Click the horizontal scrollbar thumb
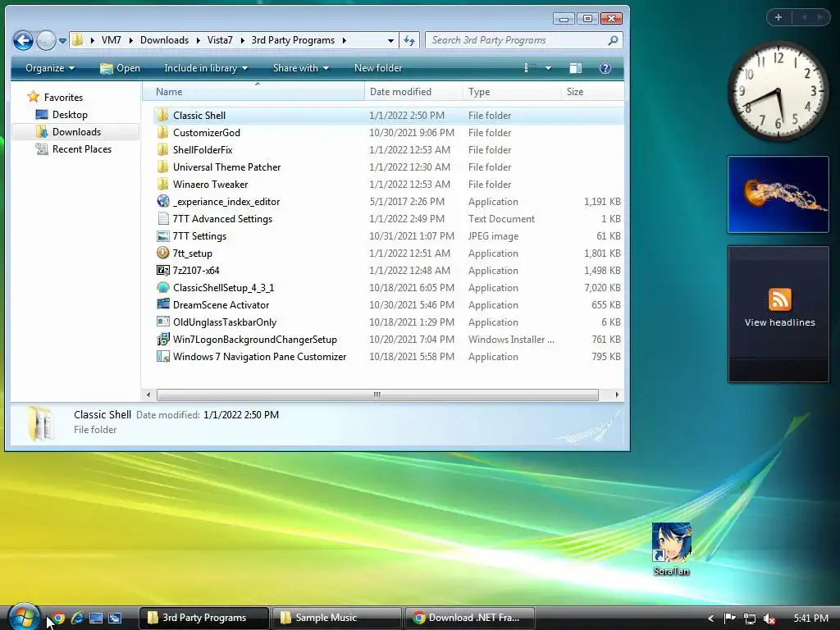This screenshot has height=630, width=840. pyautogui.click(x=377, y=395)
